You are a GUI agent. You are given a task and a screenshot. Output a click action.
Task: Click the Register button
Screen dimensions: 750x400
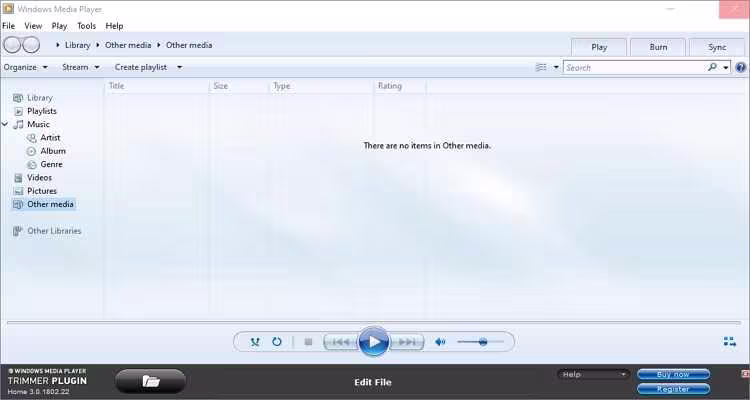pos(673,389)
